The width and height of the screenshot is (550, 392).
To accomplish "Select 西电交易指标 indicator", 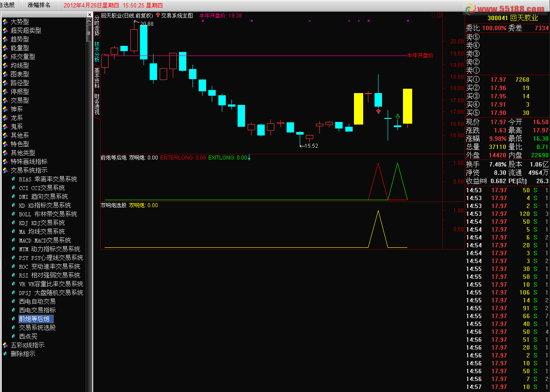I will (37, 310).
